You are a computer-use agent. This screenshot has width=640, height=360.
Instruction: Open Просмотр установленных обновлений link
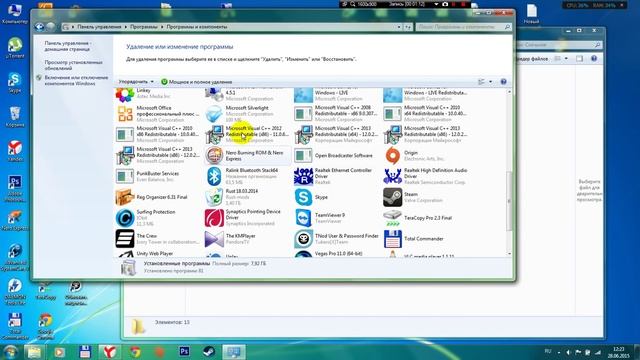(73, 65)
